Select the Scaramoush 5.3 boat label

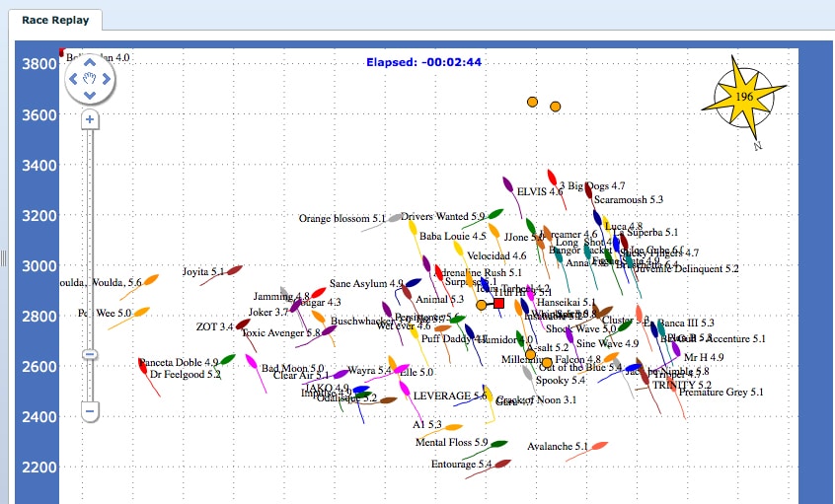pyautogui.click(x=628, y=199)
